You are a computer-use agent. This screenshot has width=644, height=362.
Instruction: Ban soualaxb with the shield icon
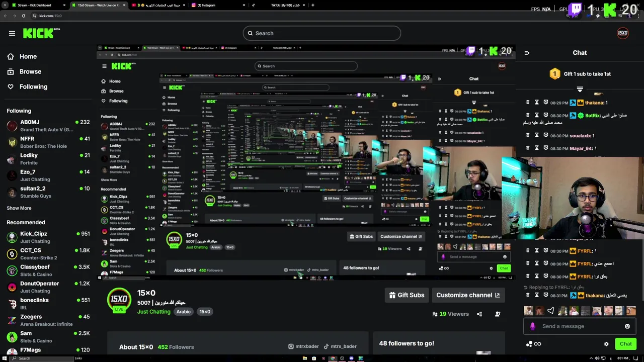pyautogui.click(x=546, y=135)
